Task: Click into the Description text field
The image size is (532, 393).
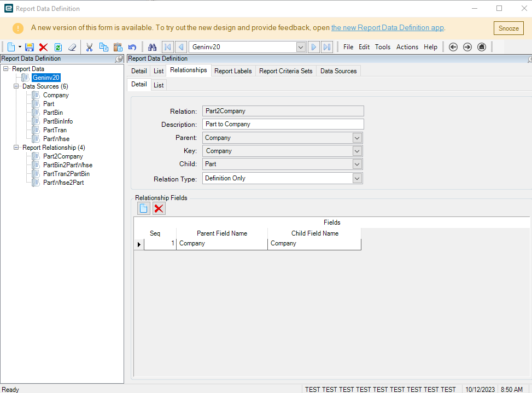Action: (283, 124)
